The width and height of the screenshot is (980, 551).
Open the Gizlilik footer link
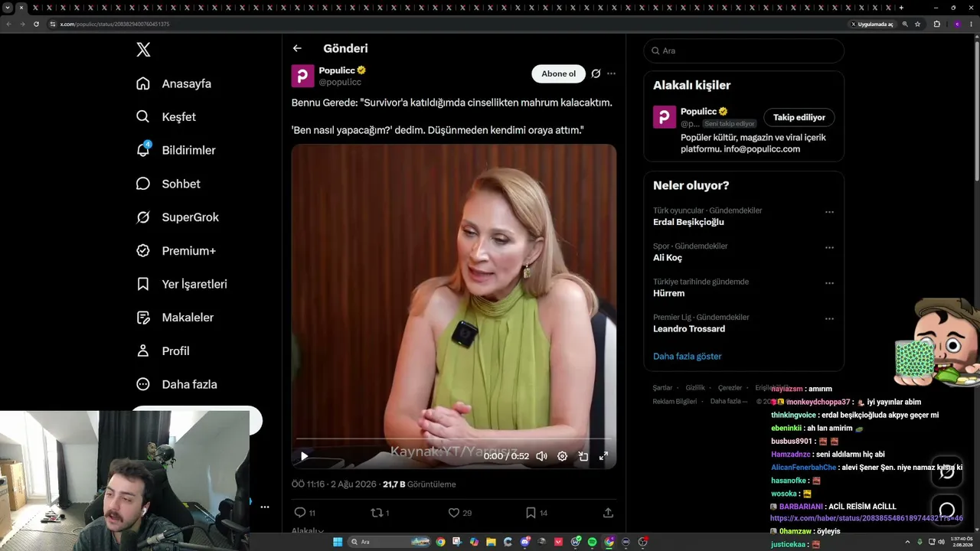tap(695, 388)
